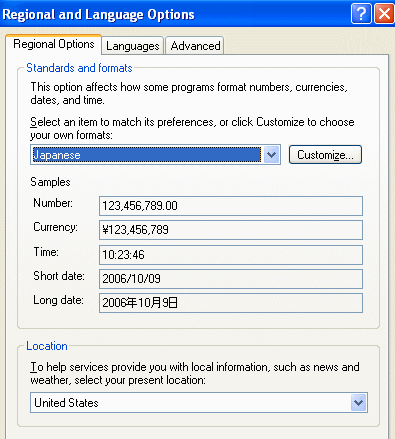The width and height of the screenshot is (395, 439).
Task: Click the Japanese format combo box
Action: coord(155,155)
